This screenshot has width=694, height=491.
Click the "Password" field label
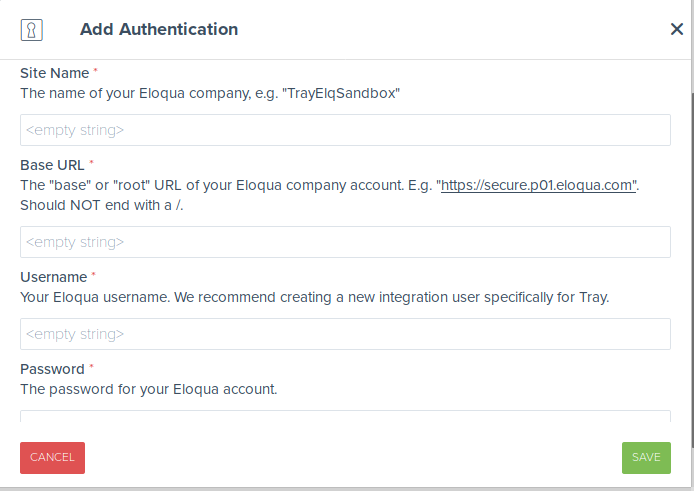click(52, 369)
